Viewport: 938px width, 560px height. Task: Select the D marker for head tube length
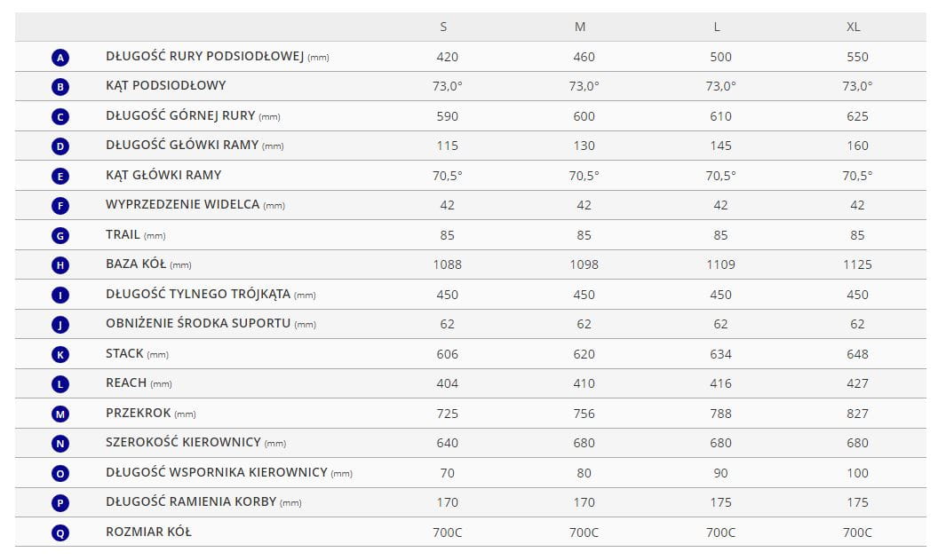(x=60, y=146)
